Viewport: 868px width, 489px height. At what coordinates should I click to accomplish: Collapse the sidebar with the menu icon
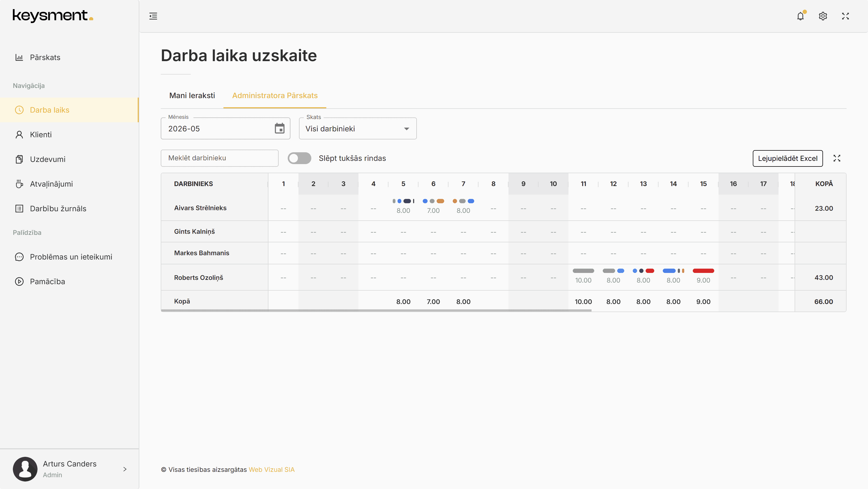(x=153, y=16)
